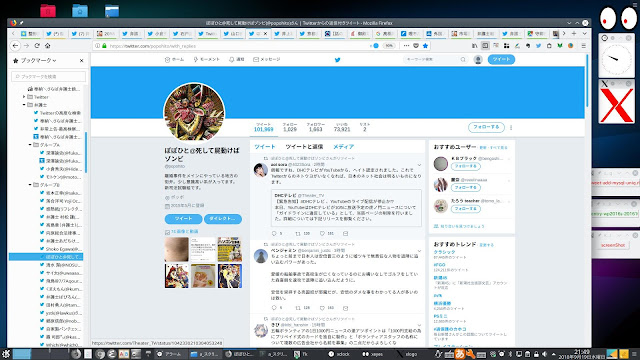Click the like heart under first tweet
The width and height of the screenshot is (640, 360).
click(x=322, y=233)
